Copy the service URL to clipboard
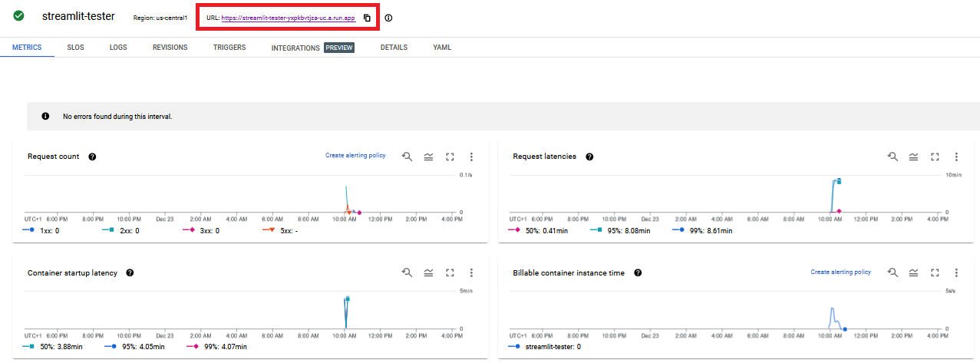This screenshot has width=980, height=363. coord(367,18)
